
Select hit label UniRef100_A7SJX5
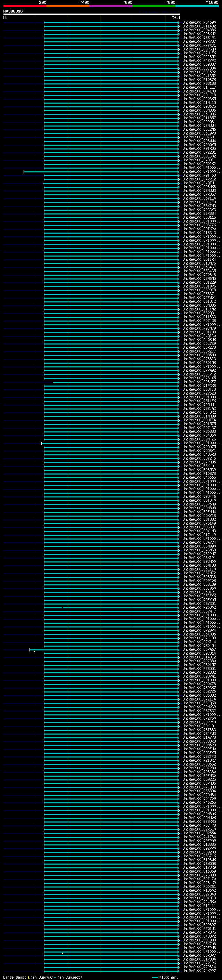[x=199, y=378]
